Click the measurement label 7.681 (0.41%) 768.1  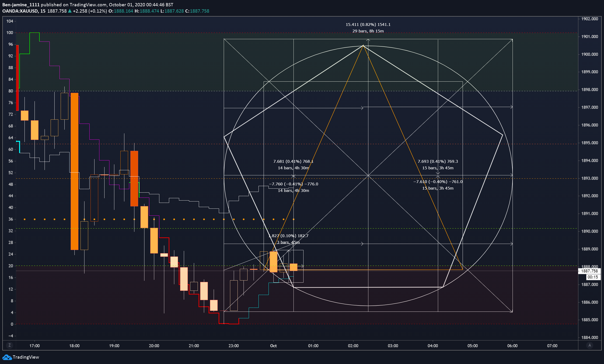pos(293,161)
